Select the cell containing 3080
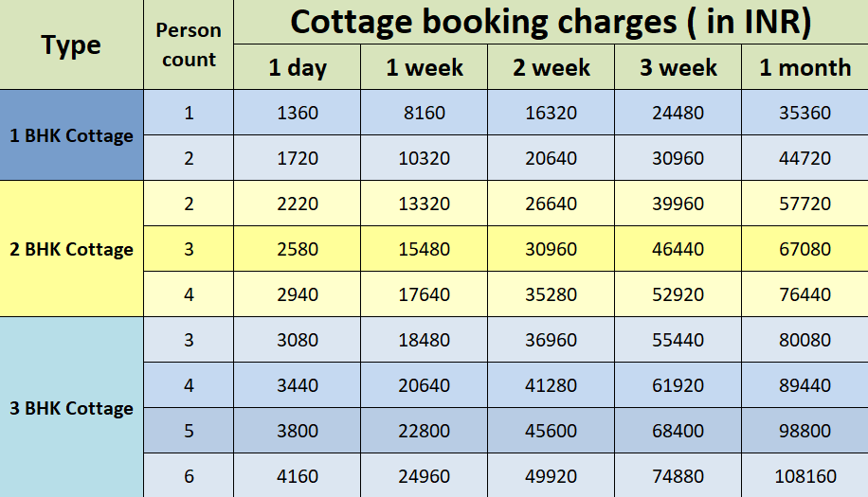The width and height of the screenshot is (868, 497). point(298,340)
